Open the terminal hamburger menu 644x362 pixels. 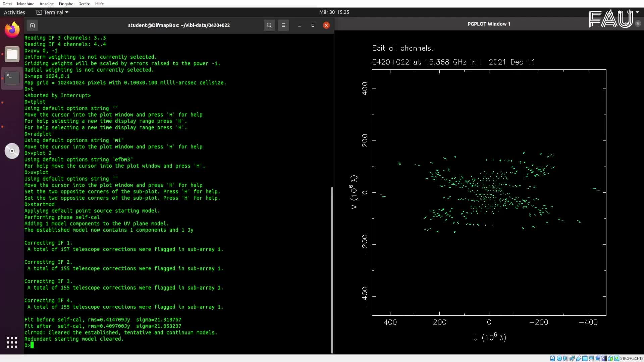click(x=283, y=25)
